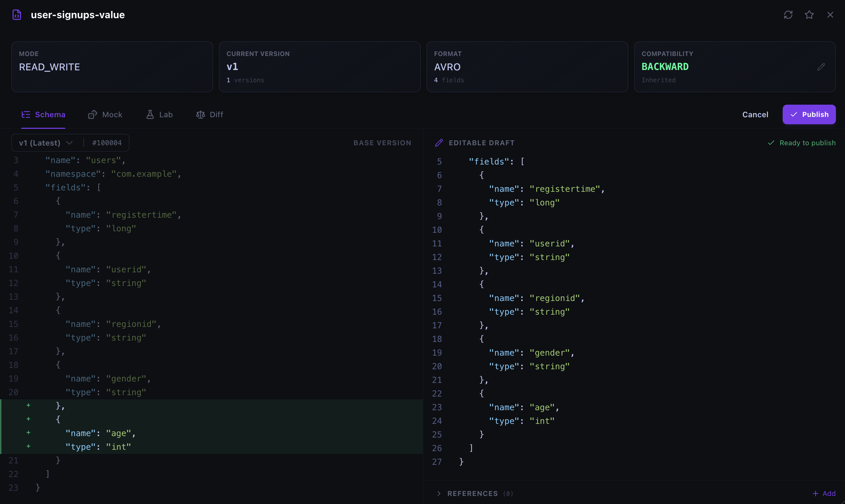This screenshot has width=845, height=504.
Task: Click added base line "type": "int"
Action: (x=98, y=447)
